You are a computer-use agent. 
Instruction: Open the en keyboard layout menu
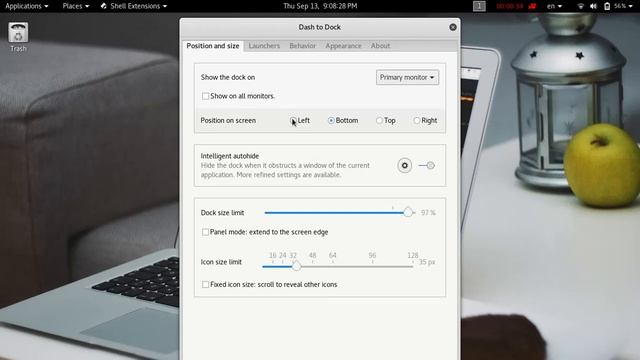pos(554,6)
